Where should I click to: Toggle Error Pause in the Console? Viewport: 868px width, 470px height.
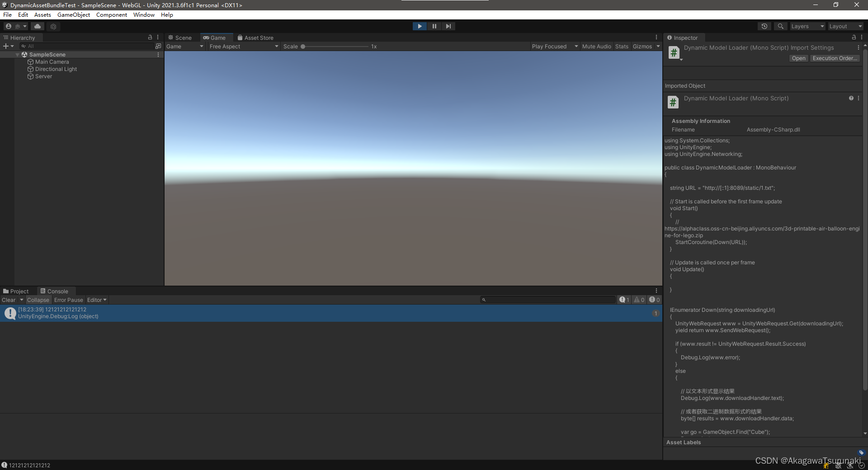click(68, 300)
